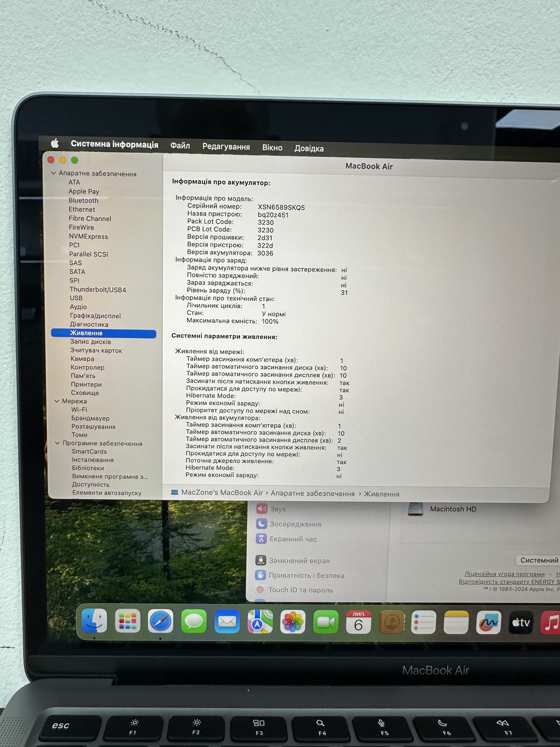Screen dimensions: 560x747
Task: Launch Safari from the Dock
Action: pyautogui.click(x=161, y=621)
